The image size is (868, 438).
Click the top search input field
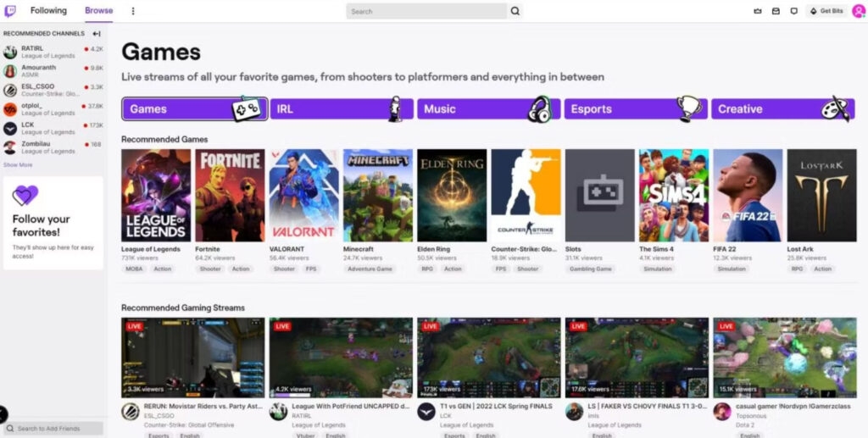426,11
